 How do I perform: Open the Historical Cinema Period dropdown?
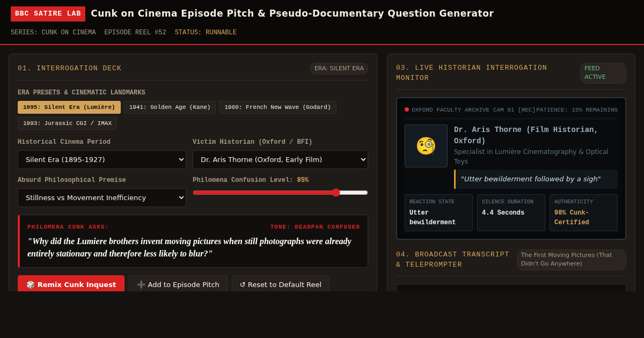[102, 159]
